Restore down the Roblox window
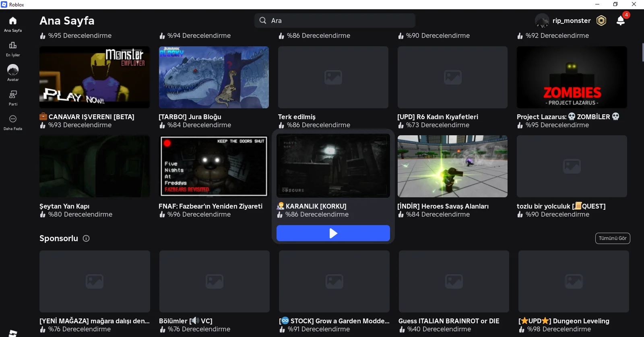The height and width of the screenshot is (337, 644). coord(615,4)
